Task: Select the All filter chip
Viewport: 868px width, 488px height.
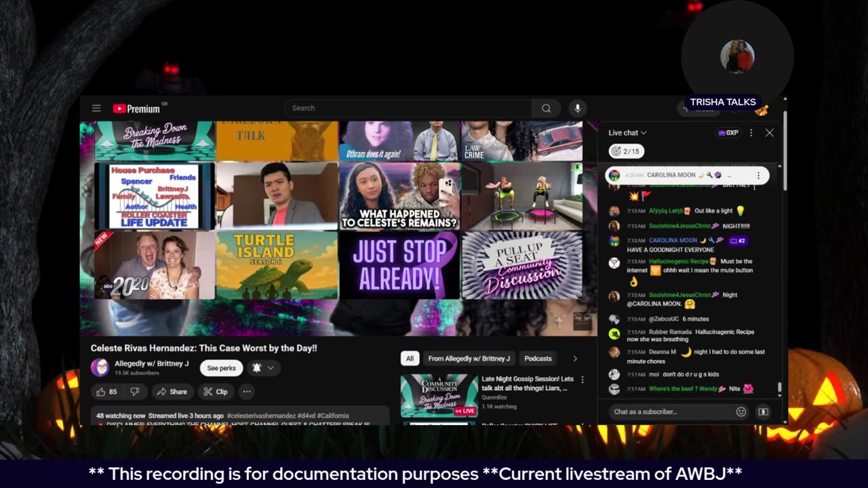Action: coord(410,359)
